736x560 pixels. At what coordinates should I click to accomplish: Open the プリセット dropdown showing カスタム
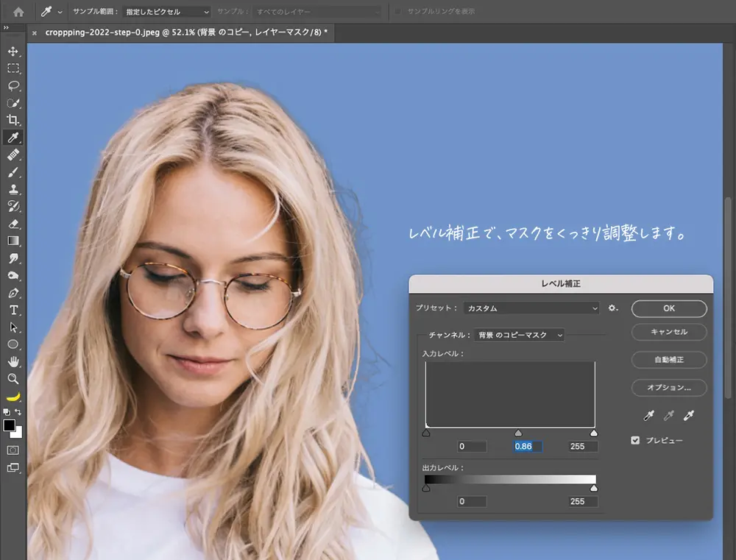[x=532, y=308]
